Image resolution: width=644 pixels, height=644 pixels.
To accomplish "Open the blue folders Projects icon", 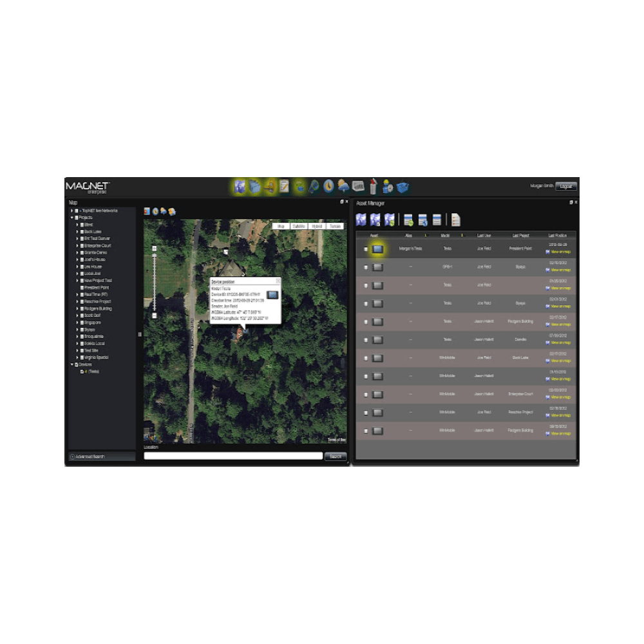I will (x=254, y=187).
